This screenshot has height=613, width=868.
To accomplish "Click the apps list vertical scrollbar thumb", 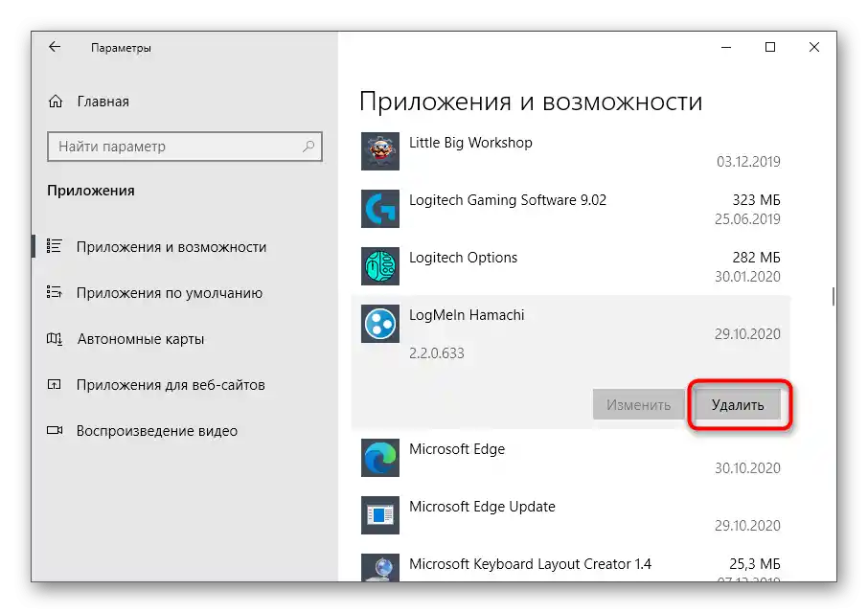I will (834, 296).
